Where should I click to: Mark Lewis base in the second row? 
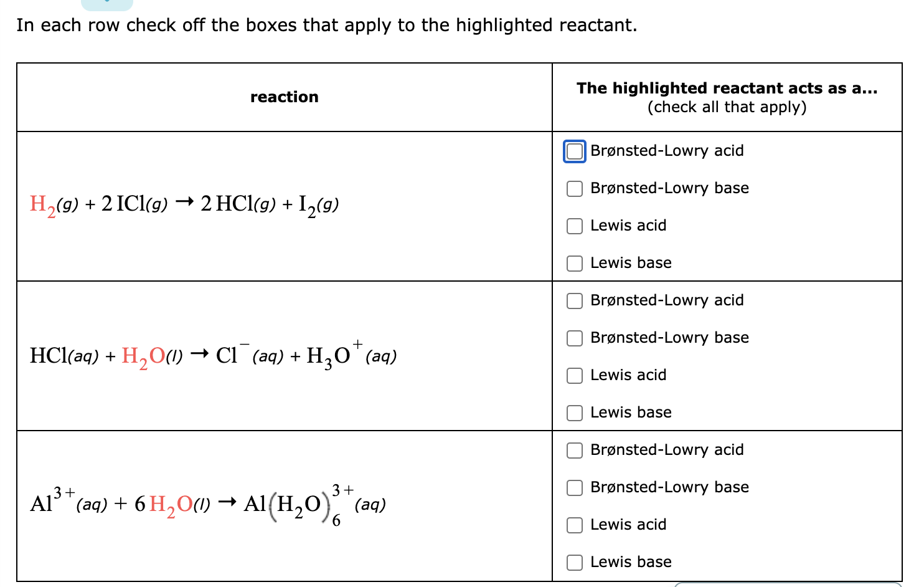pyautogui.click(x=574, y=412)
